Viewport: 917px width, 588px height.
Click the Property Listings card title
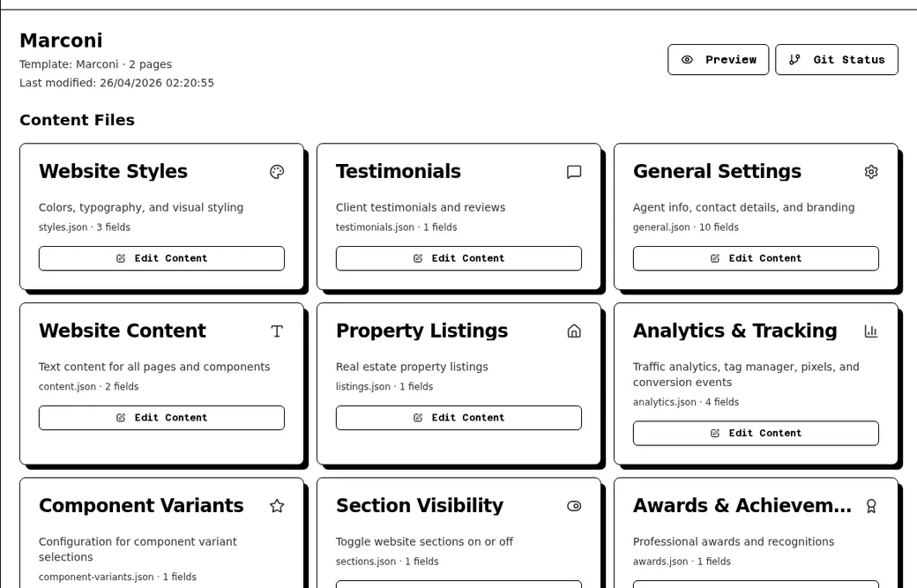[x=421, y=331]
